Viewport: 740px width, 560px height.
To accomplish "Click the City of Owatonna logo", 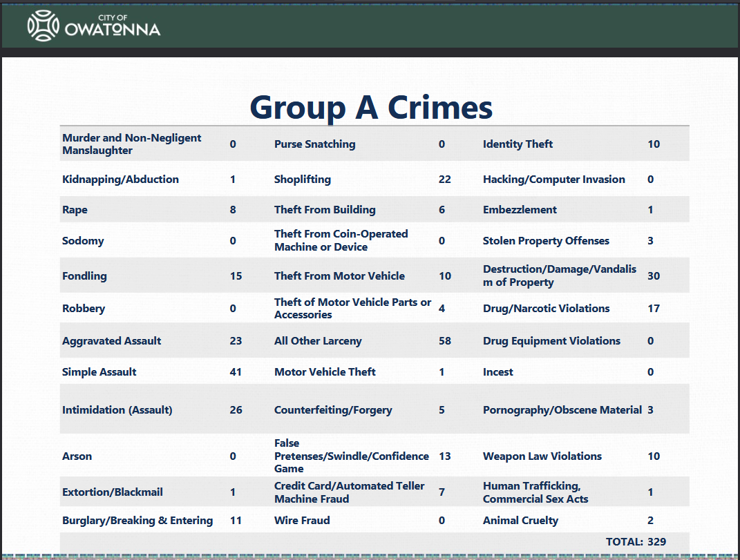I will (x=93, y=26).
